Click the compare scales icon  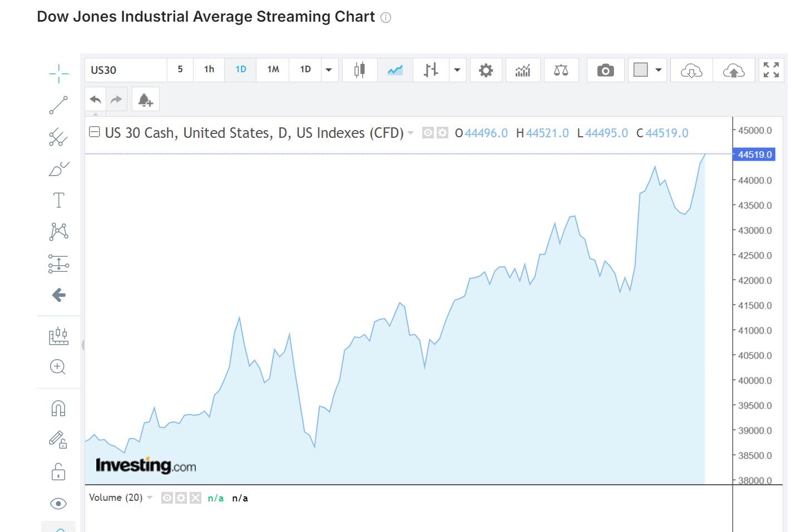point(561,70)
